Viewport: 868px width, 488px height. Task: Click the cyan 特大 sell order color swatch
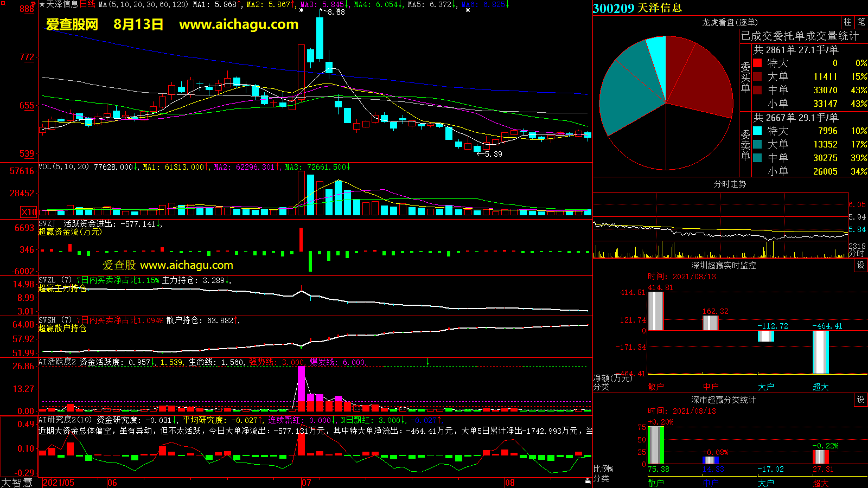pyautogui.click(x=757, y=131)
